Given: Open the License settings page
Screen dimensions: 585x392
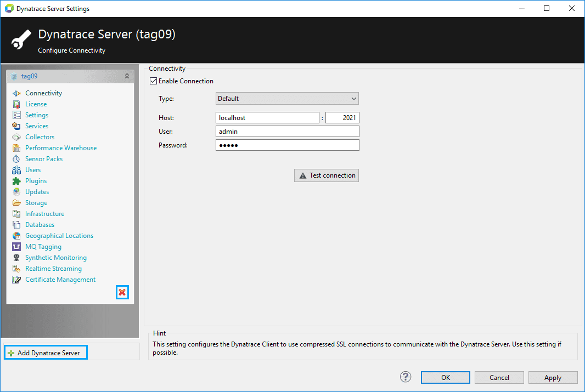Looking at the screenshot, I should click(x=36, y=104).
